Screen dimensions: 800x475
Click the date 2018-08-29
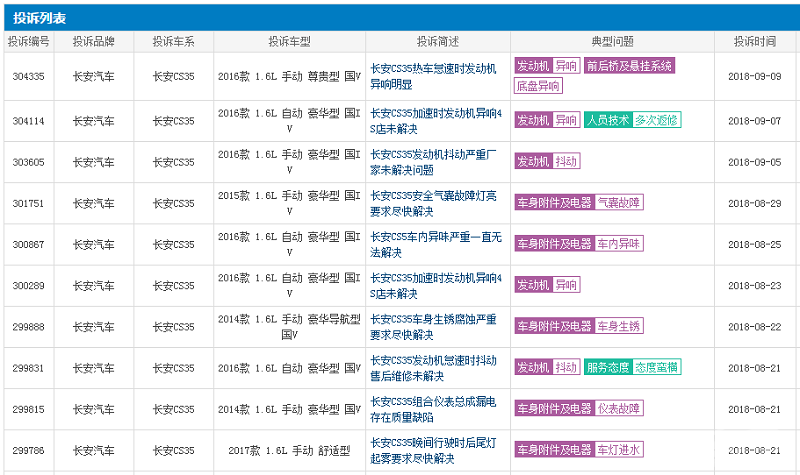coord(755,204)
